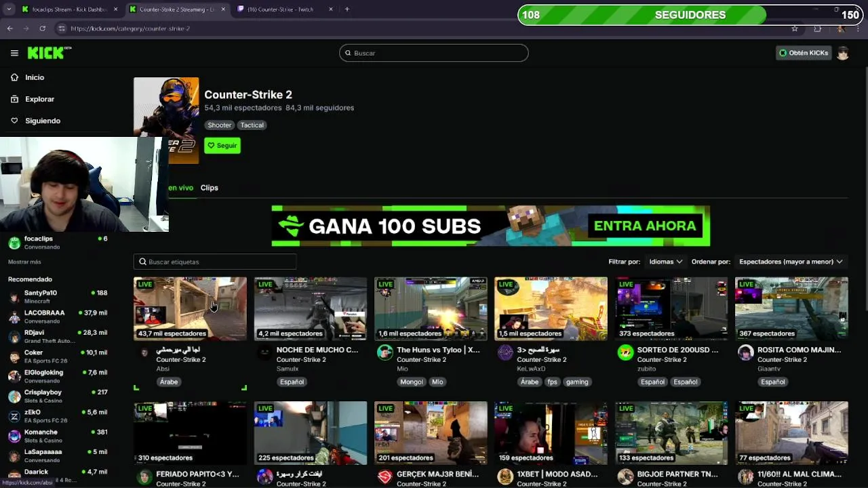
Task: Select the en vivo tab
Action: point(180,188)
